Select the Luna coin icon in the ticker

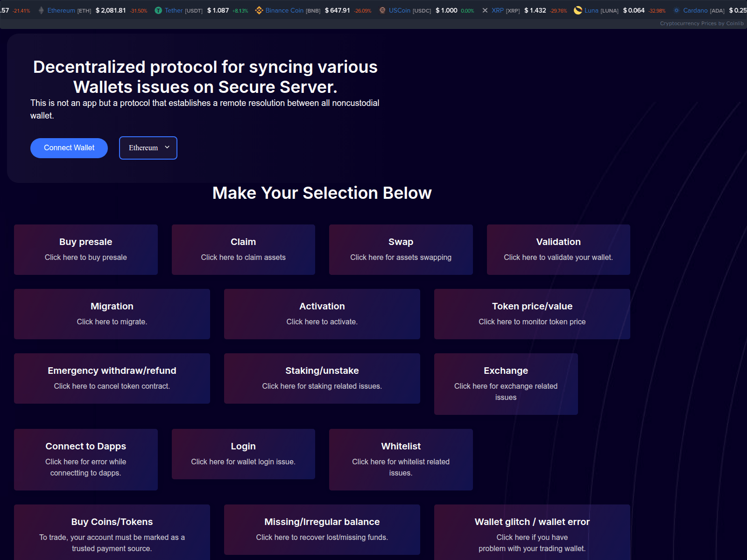click(578, 10)
